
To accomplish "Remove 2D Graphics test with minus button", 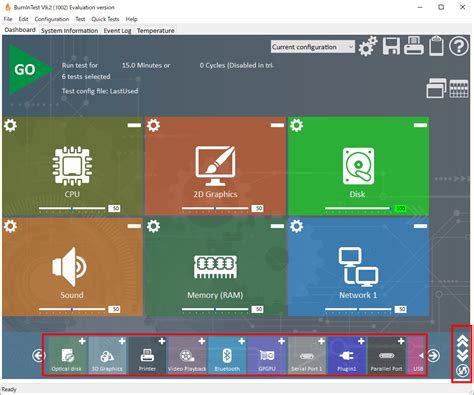I will [277, 125].
